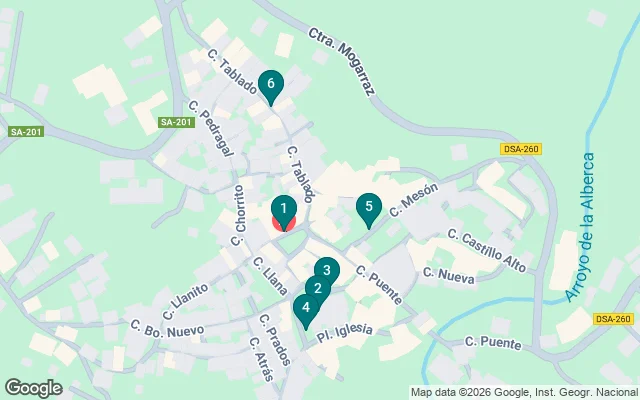This screenshot has height=400, width=640.
Task: Click the C. Nueva street label
Action: (449, 276)
